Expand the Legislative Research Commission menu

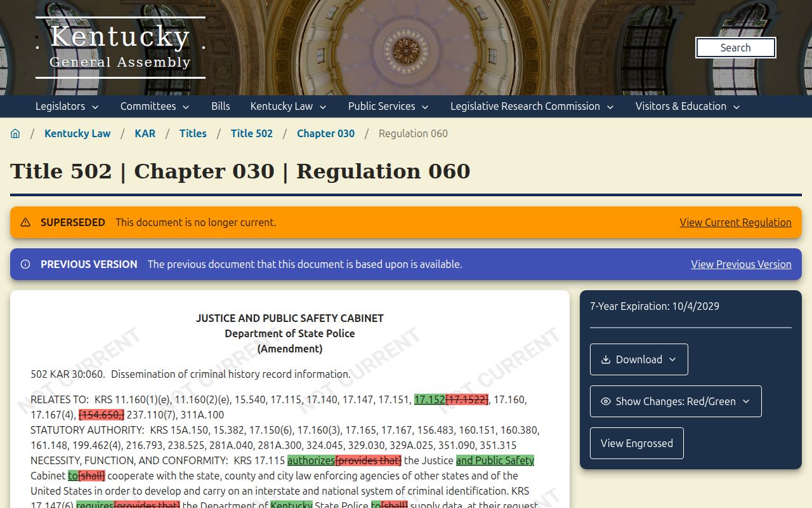click(532, 106)
